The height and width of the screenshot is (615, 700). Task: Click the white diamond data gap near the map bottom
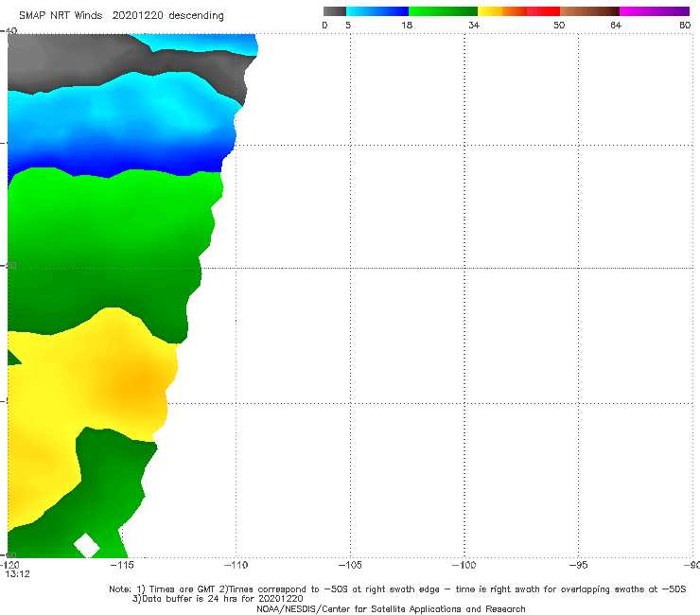87,545
